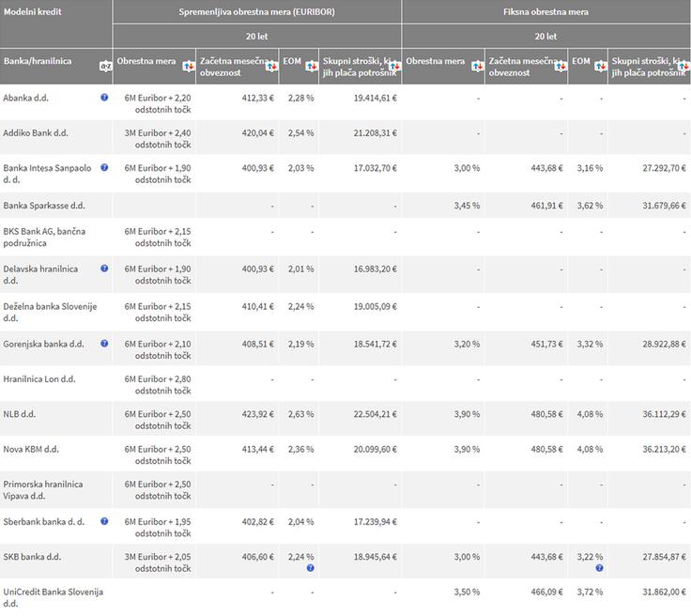This screenshot has width=691, height=616.
Task: Sort fixed Skupni stroški column icon
Action: pyautogui.click(x=683, y=67)
